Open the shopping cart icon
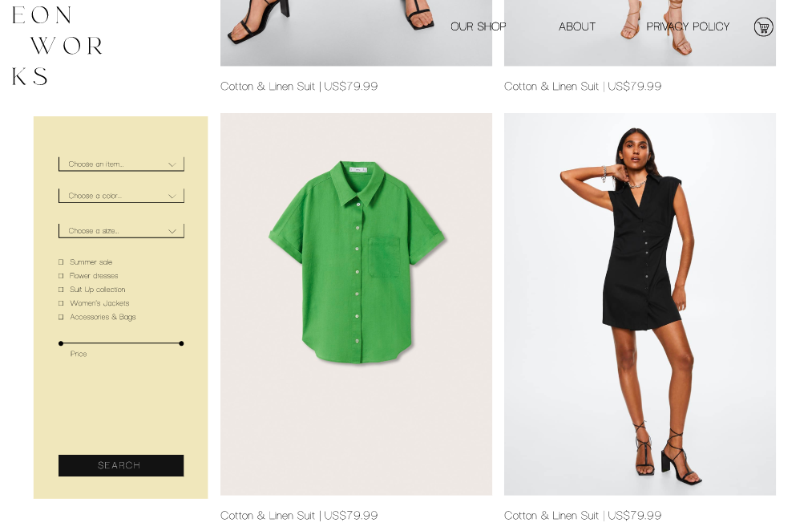 click(763, 27)
